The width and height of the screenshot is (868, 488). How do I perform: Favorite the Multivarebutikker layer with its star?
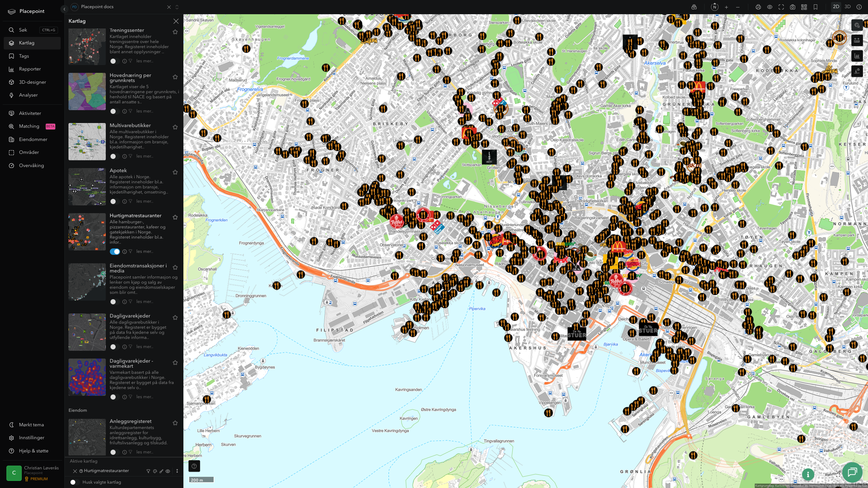(x=175, y=127)
